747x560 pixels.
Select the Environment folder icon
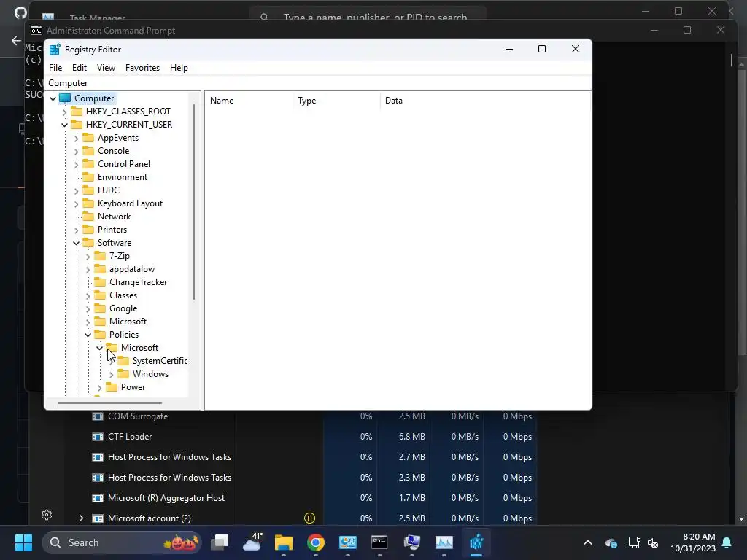[x=88, y=177]
